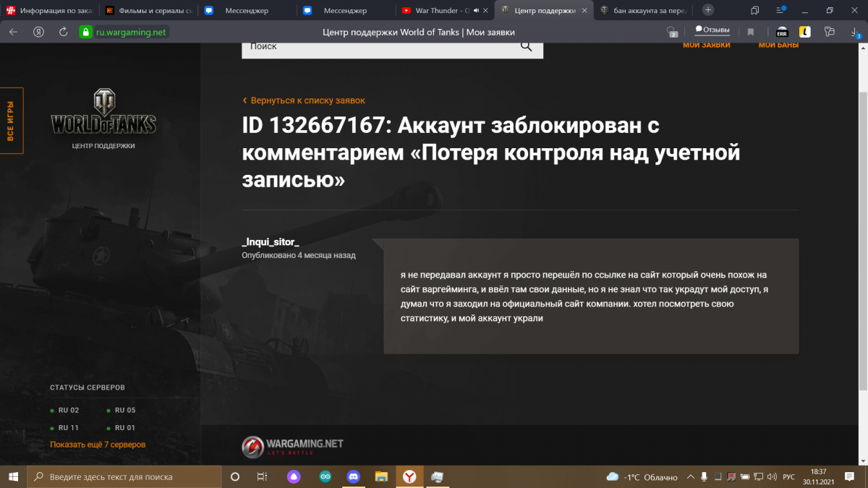Open the weather widget '-1°C Облачно'
Image resolution: width=868 pixels, height=488 pixels.
pyautogui.click(x=642, y=477)
